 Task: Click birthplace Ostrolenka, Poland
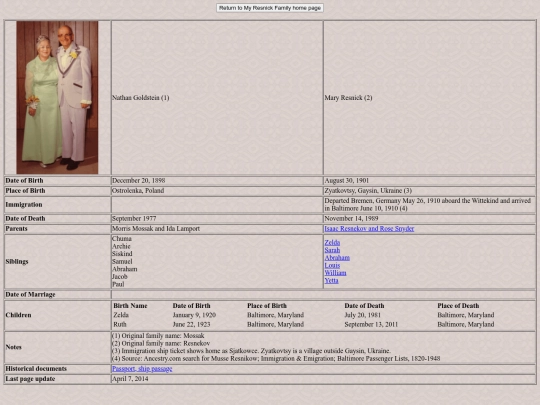click(138, 190)
